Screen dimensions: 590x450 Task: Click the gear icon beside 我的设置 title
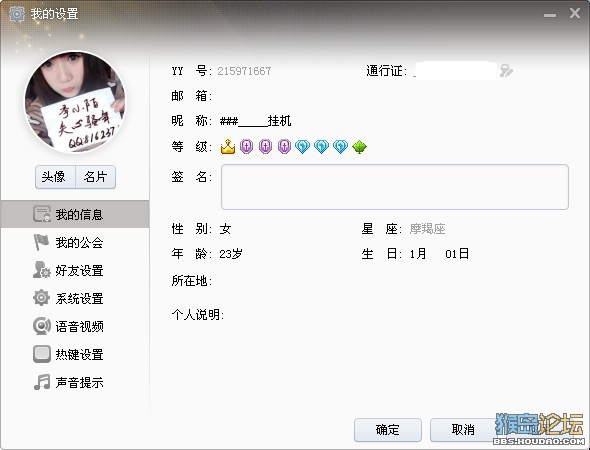17,14
